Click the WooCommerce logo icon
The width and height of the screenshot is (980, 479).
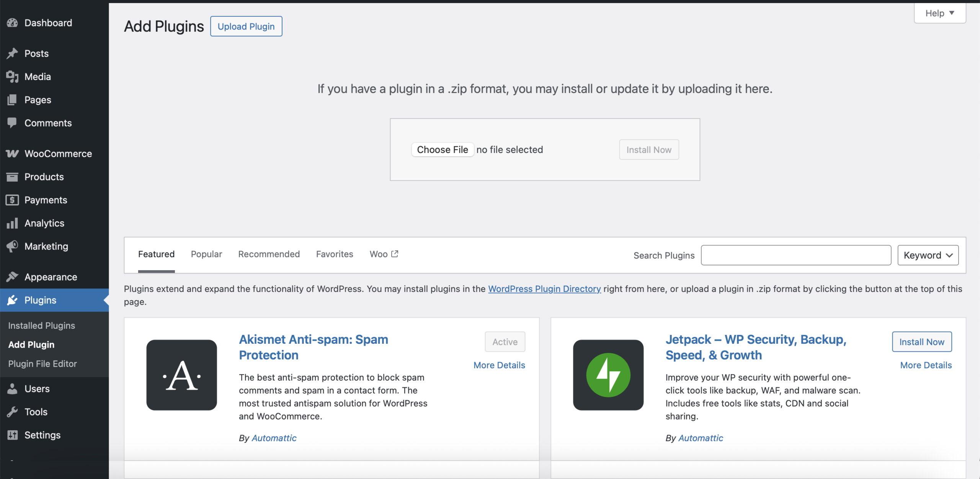12,154
